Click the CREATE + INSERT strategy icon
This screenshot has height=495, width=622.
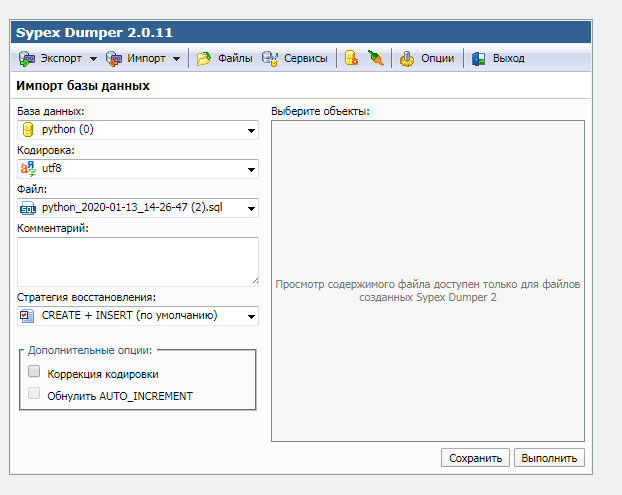(x=27, y=316)
